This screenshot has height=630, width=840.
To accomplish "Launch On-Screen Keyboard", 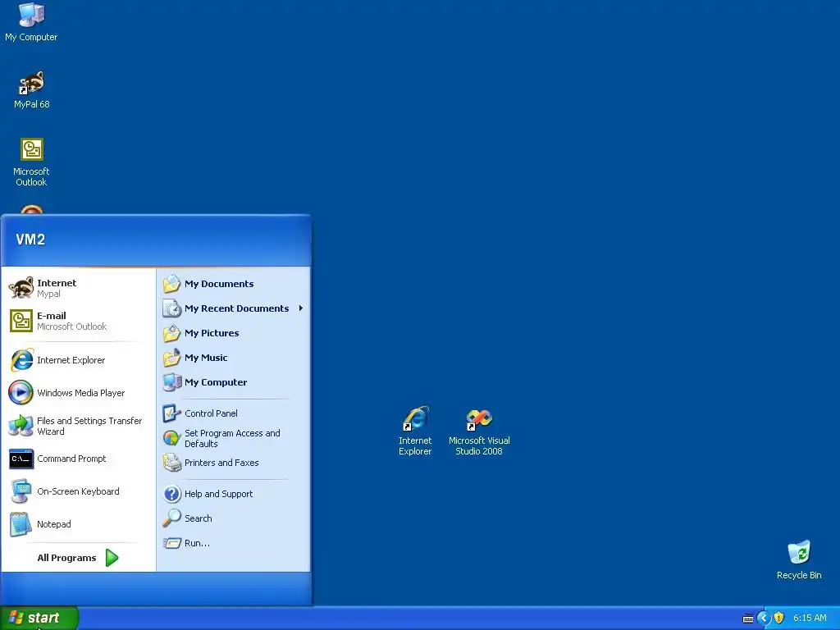I will (x=78, y=491).
